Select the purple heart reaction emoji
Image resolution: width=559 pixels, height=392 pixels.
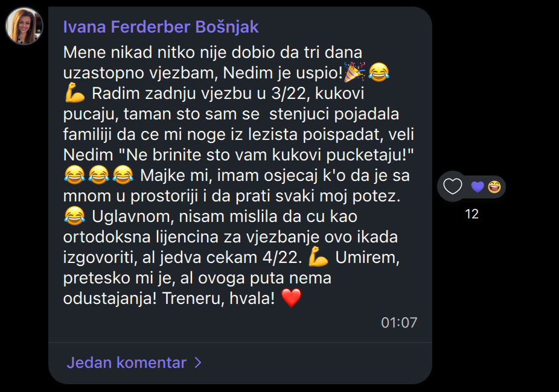tap(478, 187)
